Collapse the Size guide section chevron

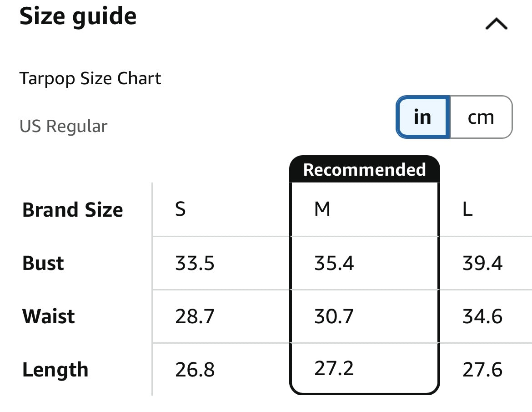pos(496,24)
